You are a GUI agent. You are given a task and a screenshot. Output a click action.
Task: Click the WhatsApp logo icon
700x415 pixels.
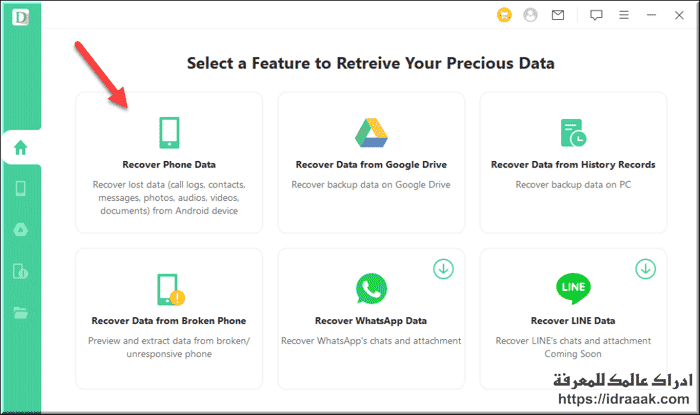point(371,288)
